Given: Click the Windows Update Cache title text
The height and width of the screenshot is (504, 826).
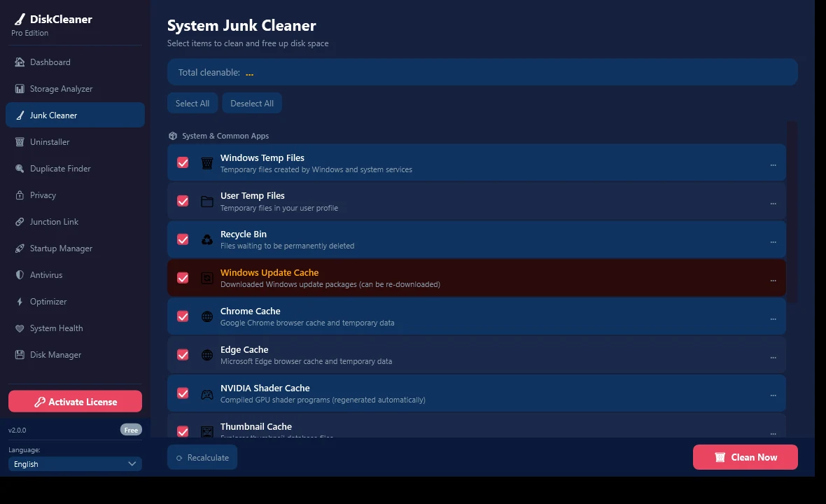Looking at the screenshot, I should coord(269,272).
